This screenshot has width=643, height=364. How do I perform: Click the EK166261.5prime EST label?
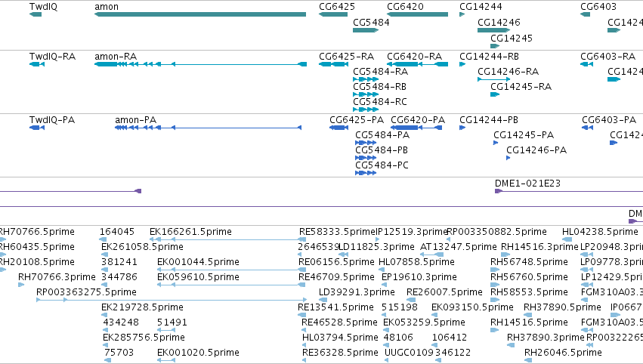click(190, 232)
